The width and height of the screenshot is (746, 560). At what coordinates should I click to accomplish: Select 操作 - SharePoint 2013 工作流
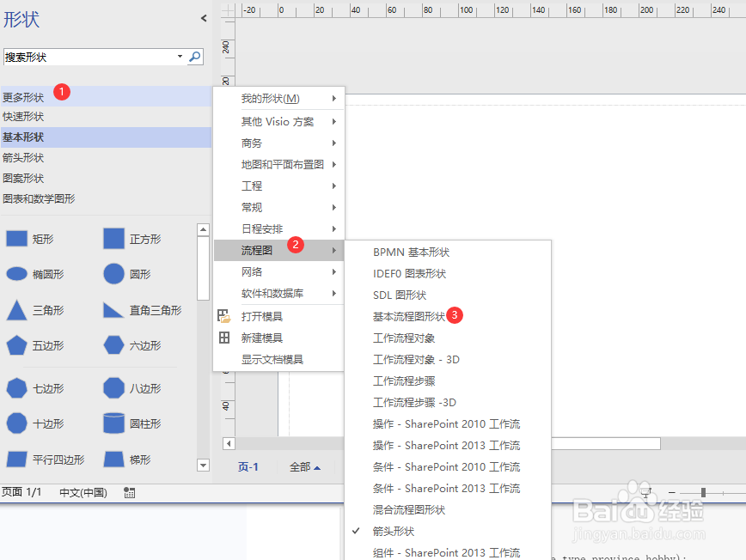click(448, 446)
